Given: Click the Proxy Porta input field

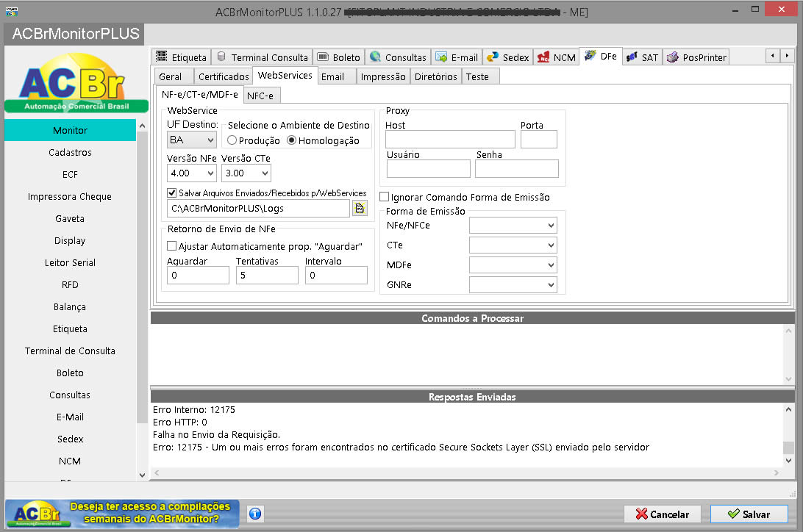Looking at the screenshot, I should [x=539, y=139].
